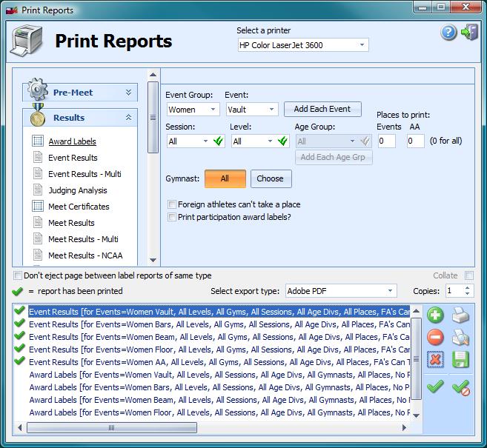Screen dimensions: 487x448
Task: Select Judging Analysis in the Results list
Action: click(x=78, y=190)
